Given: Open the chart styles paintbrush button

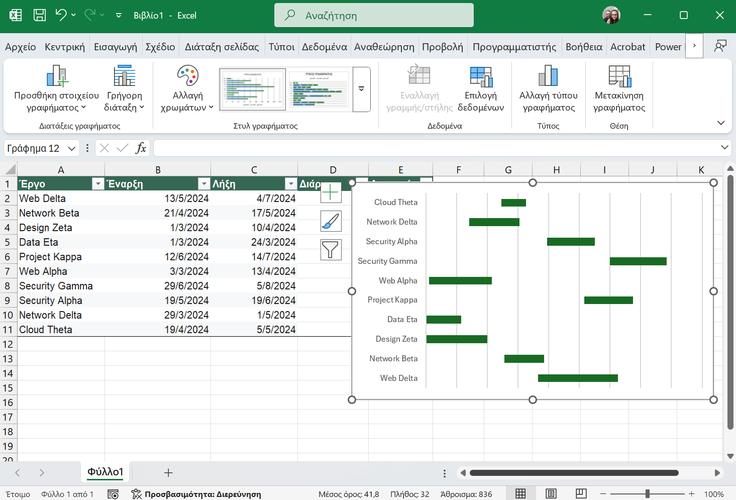Looking at the screenshot, I should [331, 222].
